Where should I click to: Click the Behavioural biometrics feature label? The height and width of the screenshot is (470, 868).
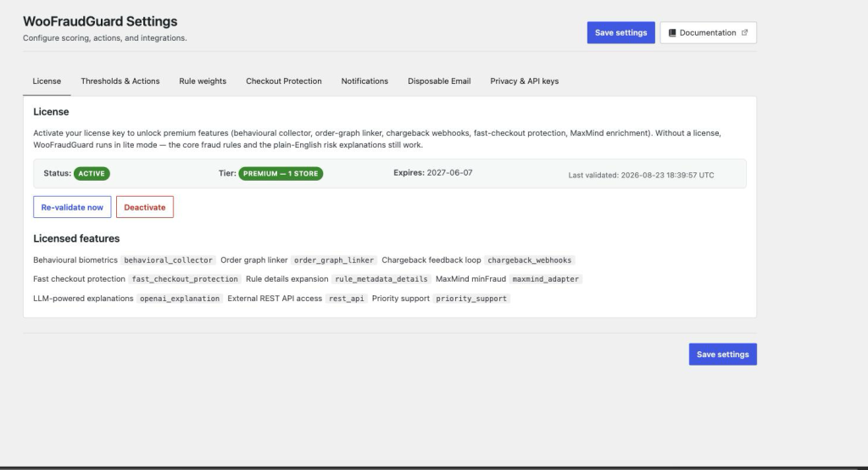coord(75,260)
